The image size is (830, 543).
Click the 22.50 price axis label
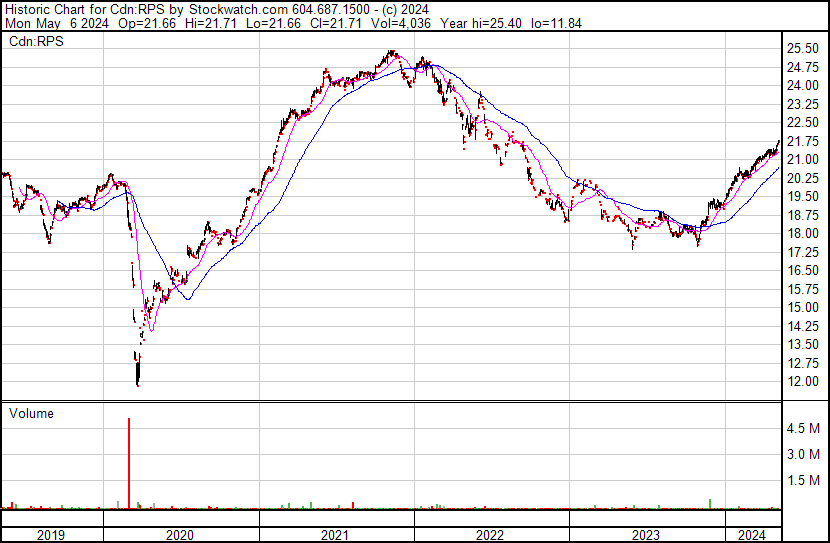pos(803,123)
